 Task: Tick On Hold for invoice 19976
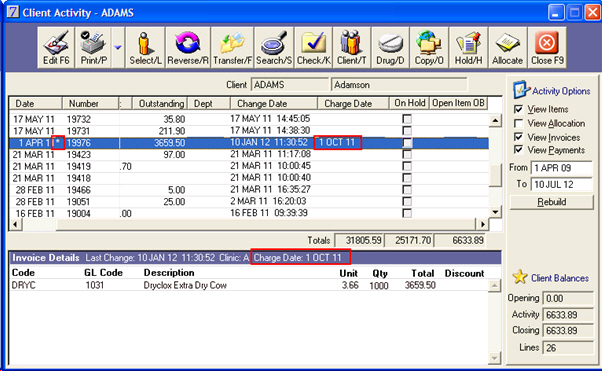[407, 143]
